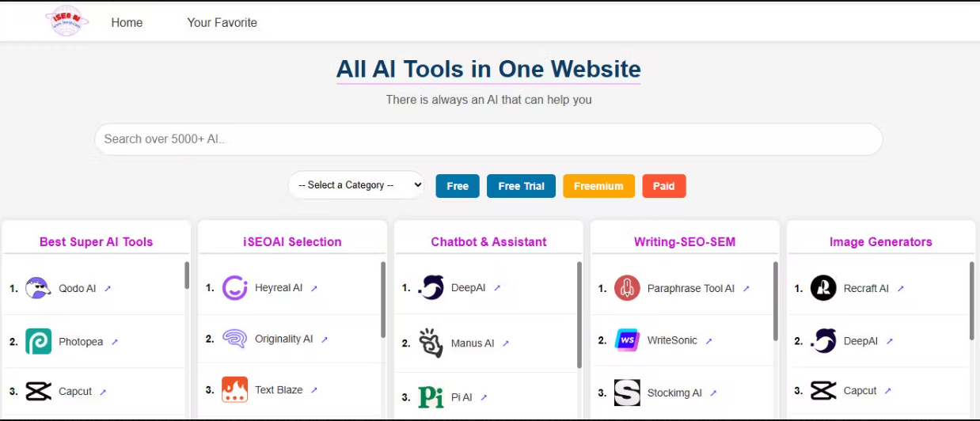Click the Paraphrase Tool AI rocket icon
980x421 pixels.
click(627, 288)
